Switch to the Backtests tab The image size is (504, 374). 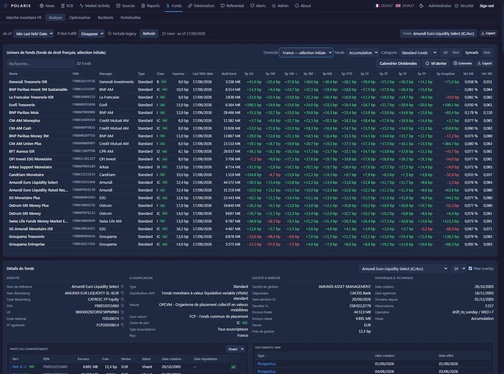click(x=105, y=18)
